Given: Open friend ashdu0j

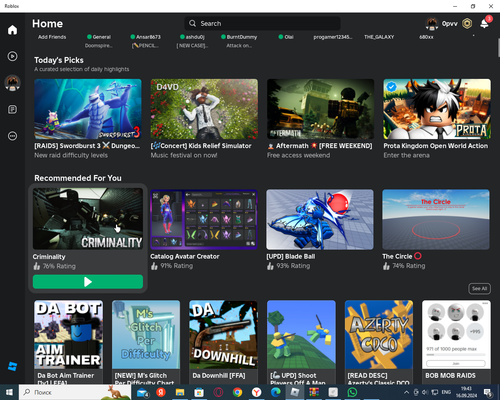Looking at the screenshot, I should pos(192,37).
